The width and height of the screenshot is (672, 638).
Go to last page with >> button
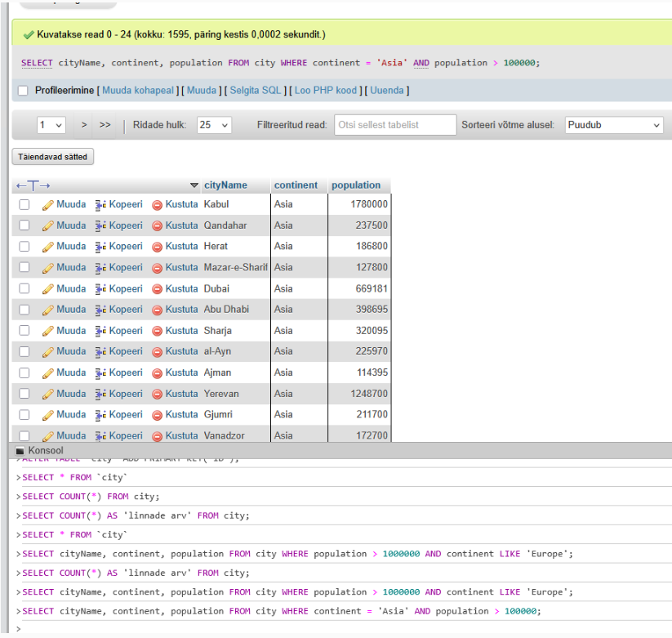tap(105, 126)
